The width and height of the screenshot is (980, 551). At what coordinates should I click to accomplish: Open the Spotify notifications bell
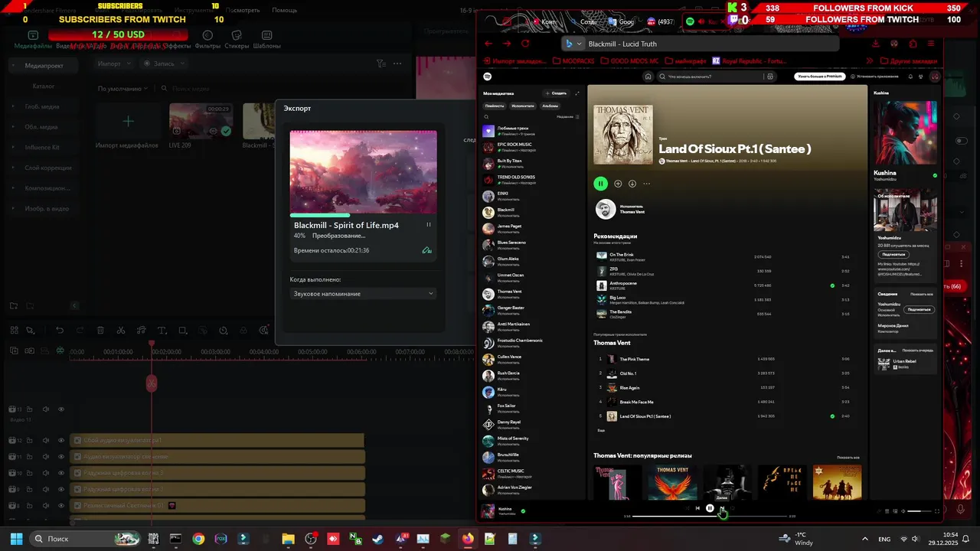[910, 77]
